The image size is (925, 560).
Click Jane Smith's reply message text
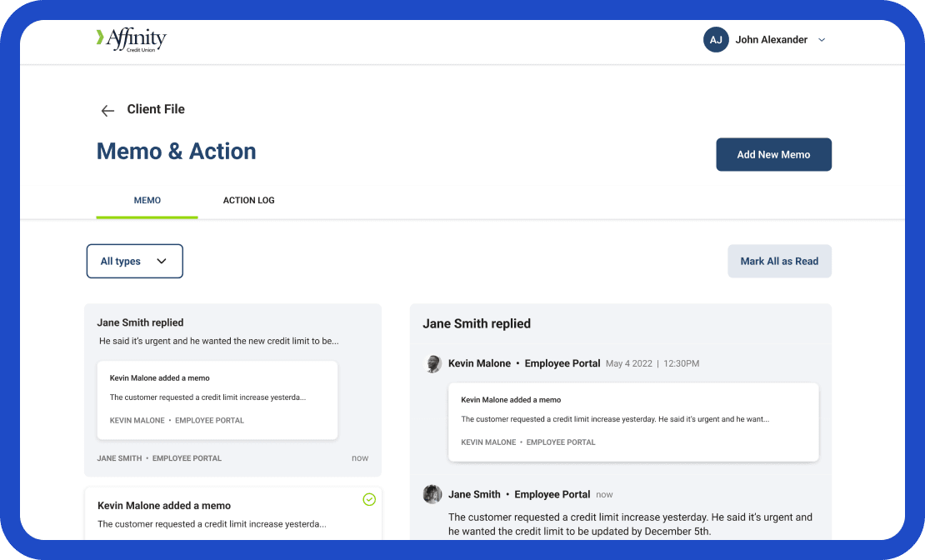tap(630, 524)
